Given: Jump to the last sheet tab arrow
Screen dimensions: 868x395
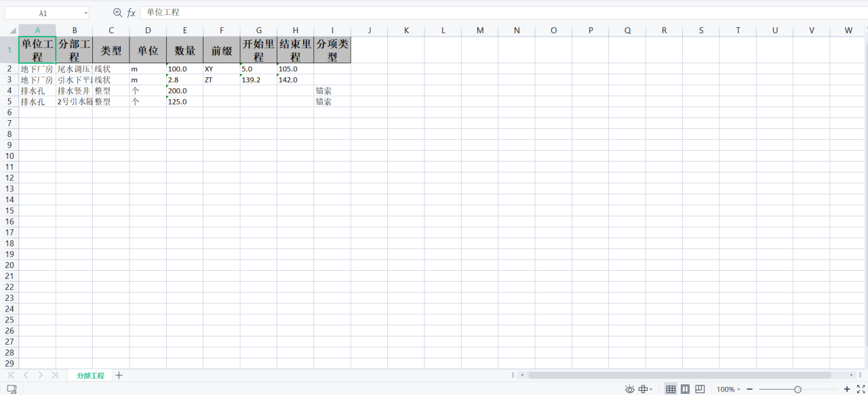Looking at the screenshot, I should pyautogui.click(x=54, y=375).
